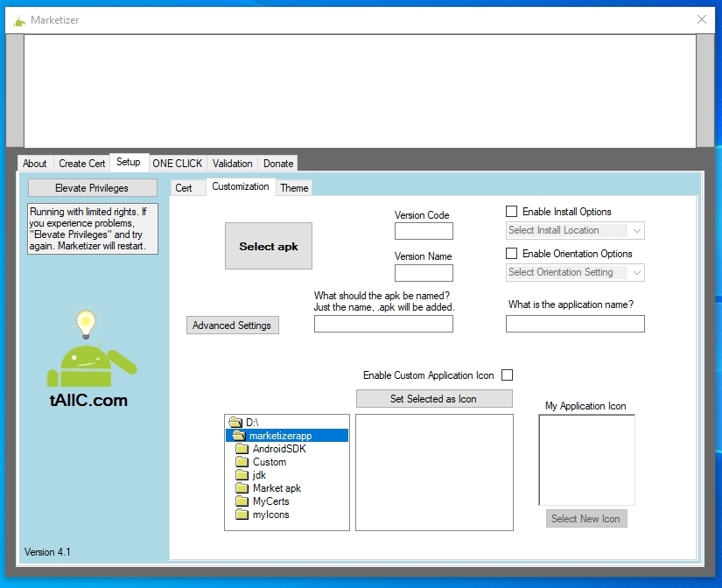The width and height of the screenshot is (722, 588).
Task: Open the Validation tab
Action: coord(233,164)
